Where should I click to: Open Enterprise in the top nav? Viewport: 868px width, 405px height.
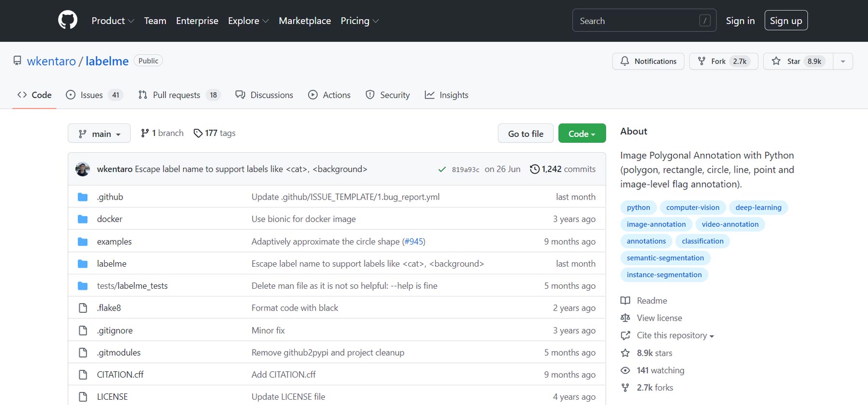click(x=197, y=21)
